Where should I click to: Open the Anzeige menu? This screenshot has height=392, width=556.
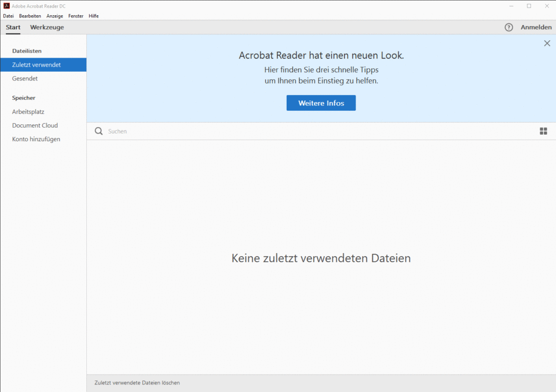point(55,16)
